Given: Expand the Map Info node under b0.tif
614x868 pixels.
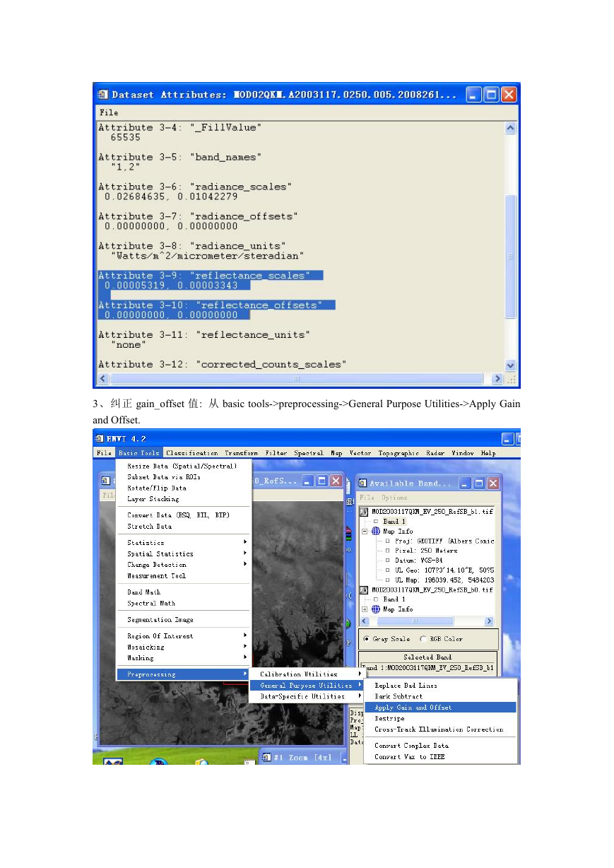Looking at the screenshot, I should pos(365,609).
